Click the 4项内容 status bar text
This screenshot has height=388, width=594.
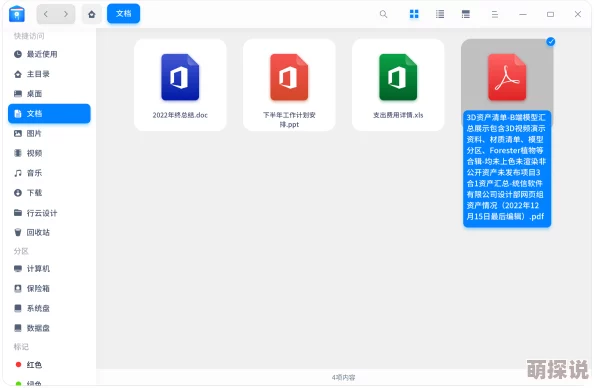coord(344,377)
